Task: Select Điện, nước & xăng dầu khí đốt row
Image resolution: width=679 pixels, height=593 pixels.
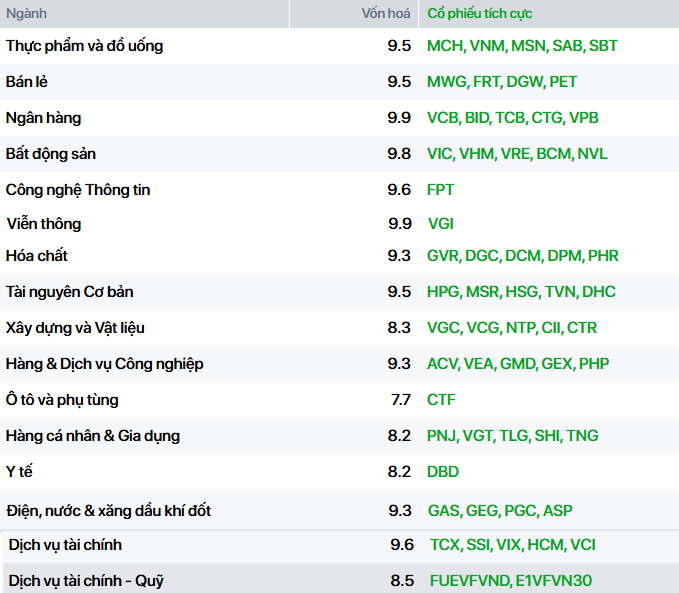Action: coord(340,510)
